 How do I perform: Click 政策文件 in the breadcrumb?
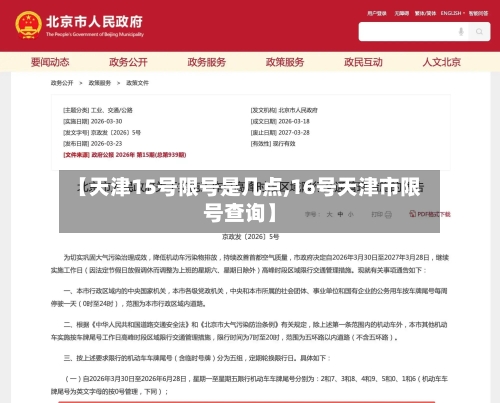click(137, 83)
